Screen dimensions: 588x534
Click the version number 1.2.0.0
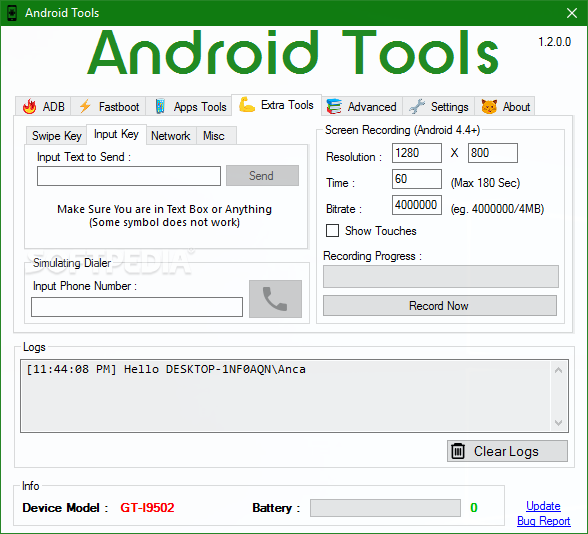point(555,42)
